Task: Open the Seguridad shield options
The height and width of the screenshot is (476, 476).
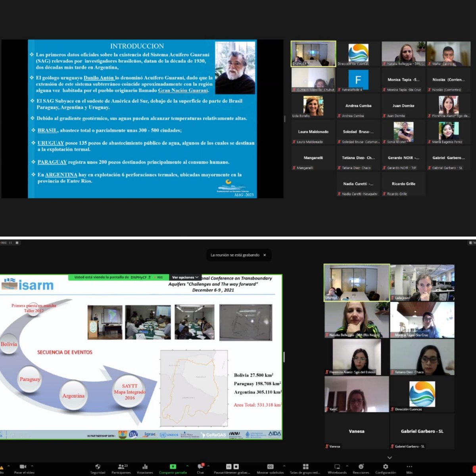Action: click(98, 468)
